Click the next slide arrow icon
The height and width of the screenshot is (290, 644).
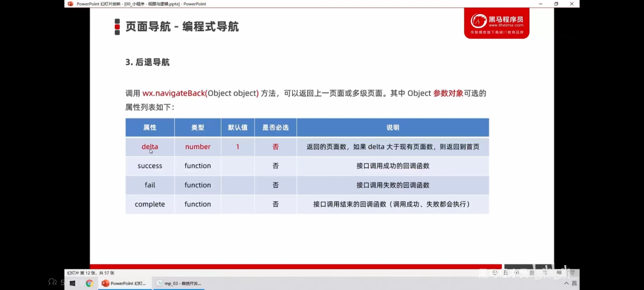pyautogui.click(x=517, y=273)
